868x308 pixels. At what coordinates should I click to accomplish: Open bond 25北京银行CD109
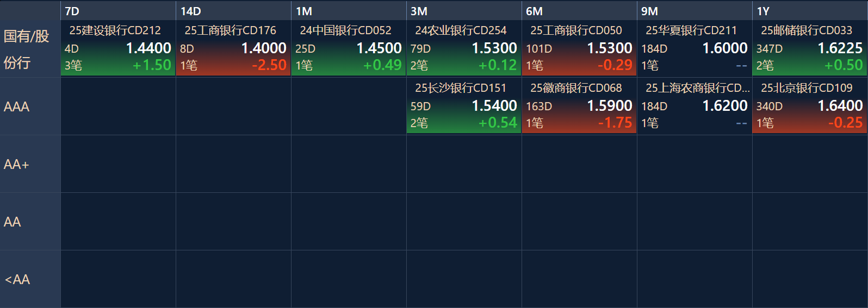807,88
